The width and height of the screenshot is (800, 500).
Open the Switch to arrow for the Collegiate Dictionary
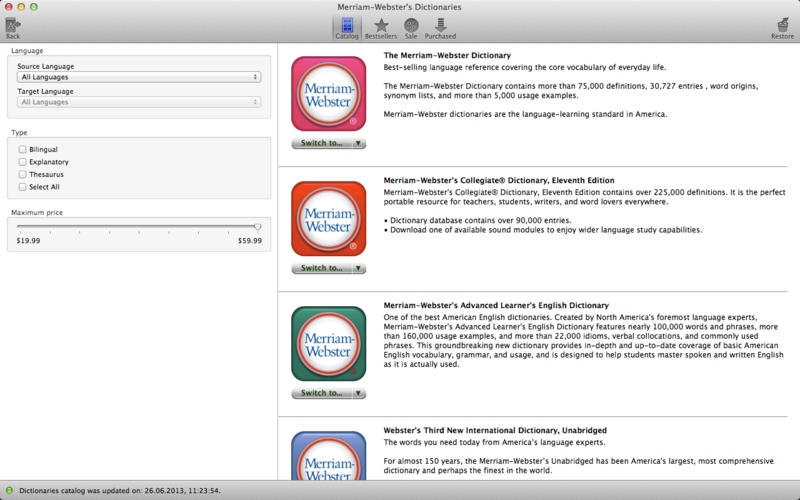pyautogui.click(x=359, y=268)
